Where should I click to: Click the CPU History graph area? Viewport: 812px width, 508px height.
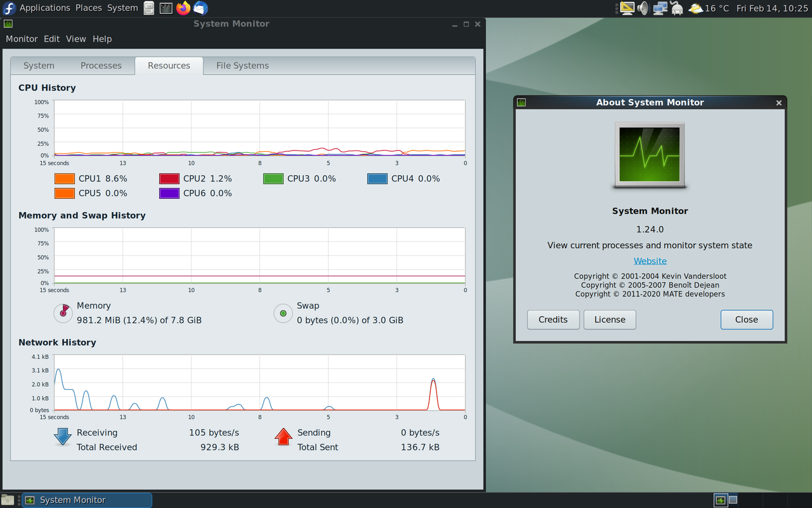coord(259,128)
